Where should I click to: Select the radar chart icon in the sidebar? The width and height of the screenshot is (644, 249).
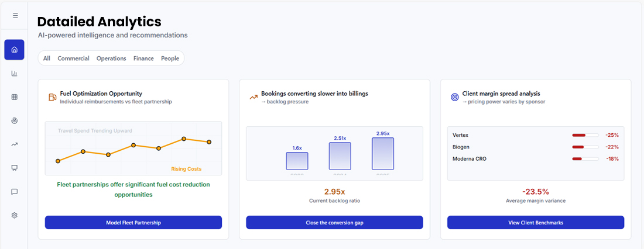[x=15, y=120]
